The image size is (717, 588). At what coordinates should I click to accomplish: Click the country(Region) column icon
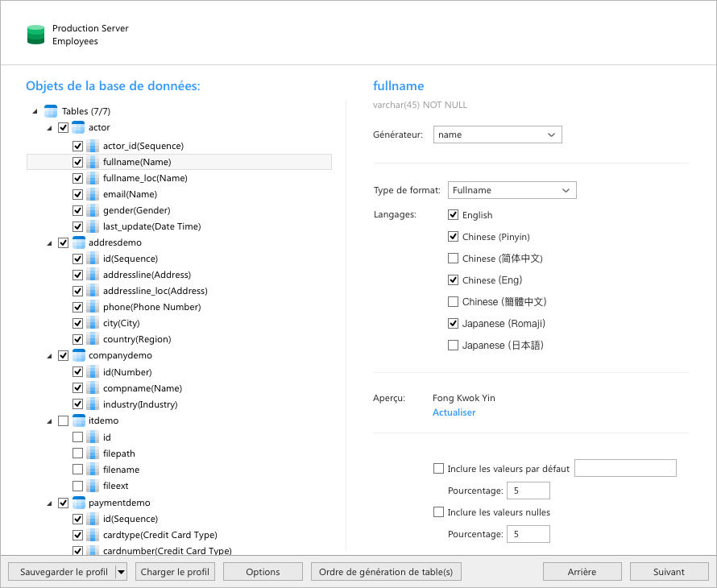coord(93,339)
